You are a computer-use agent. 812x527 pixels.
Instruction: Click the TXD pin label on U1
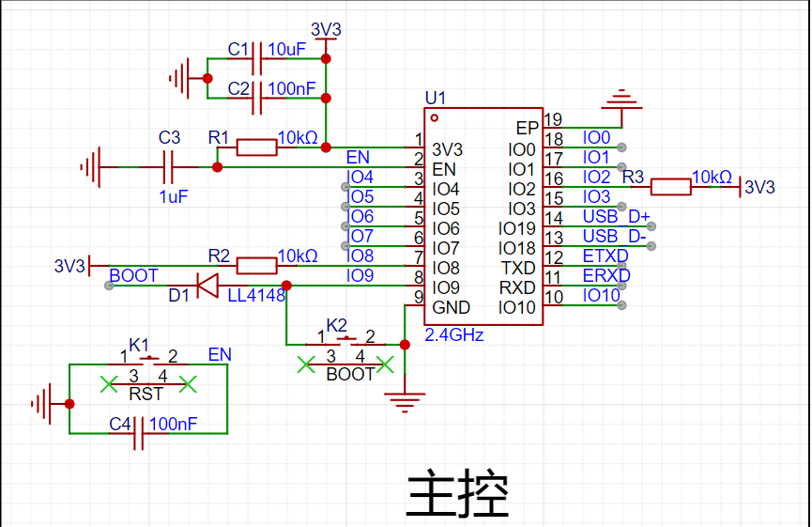518,268
